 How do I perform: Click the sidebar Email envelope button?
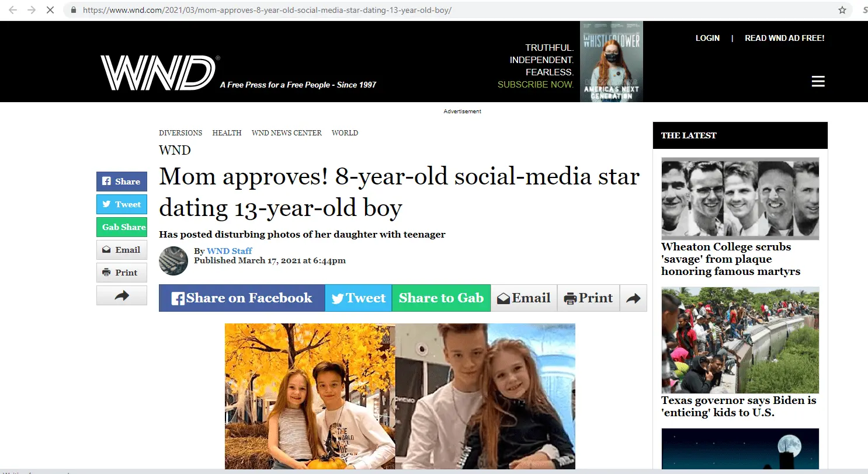click(121, 250)
